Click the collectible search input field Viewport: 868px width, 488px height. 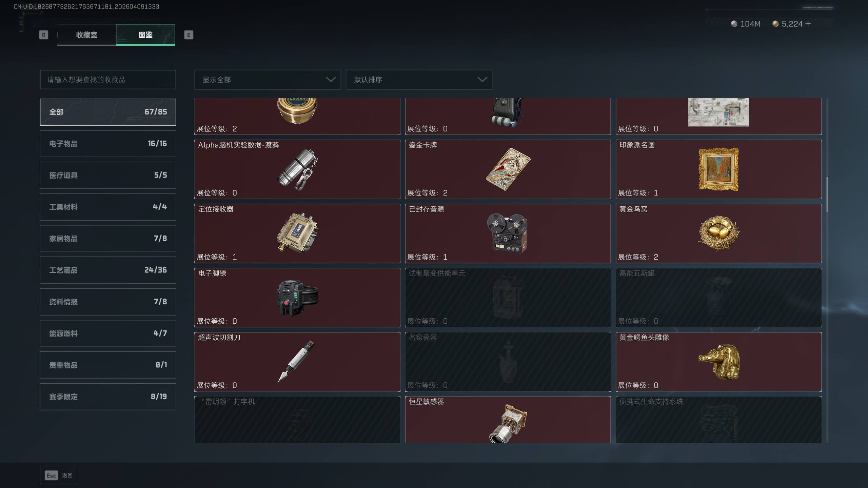pos(108,80)
